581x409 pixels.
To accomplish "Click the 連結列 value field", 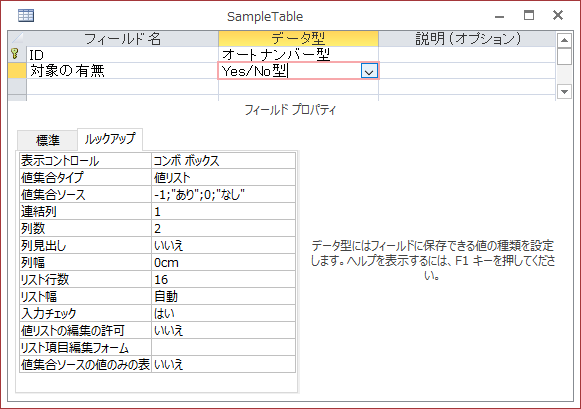I will (223, 212).
